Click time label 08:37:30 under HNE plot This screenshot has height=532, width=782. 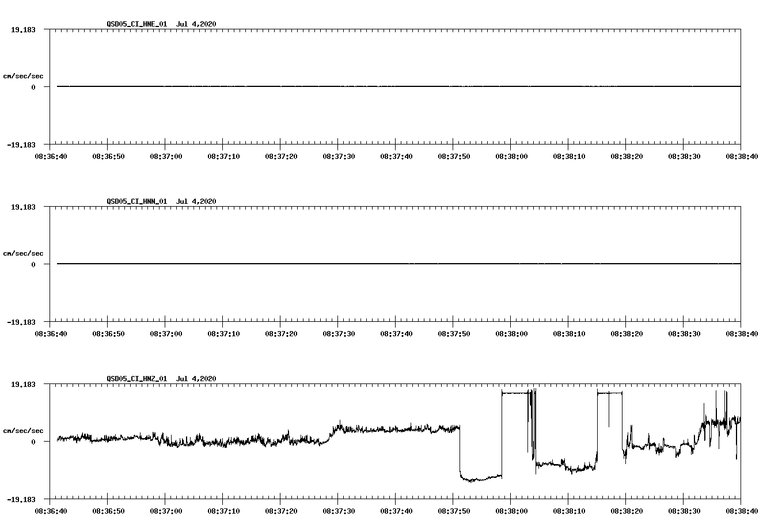339,157
